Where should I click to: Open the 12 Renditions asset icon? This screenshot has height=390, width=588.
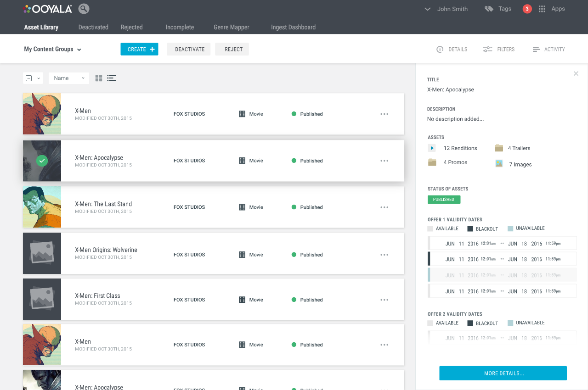pyautogui.click(x=432, y=148)
